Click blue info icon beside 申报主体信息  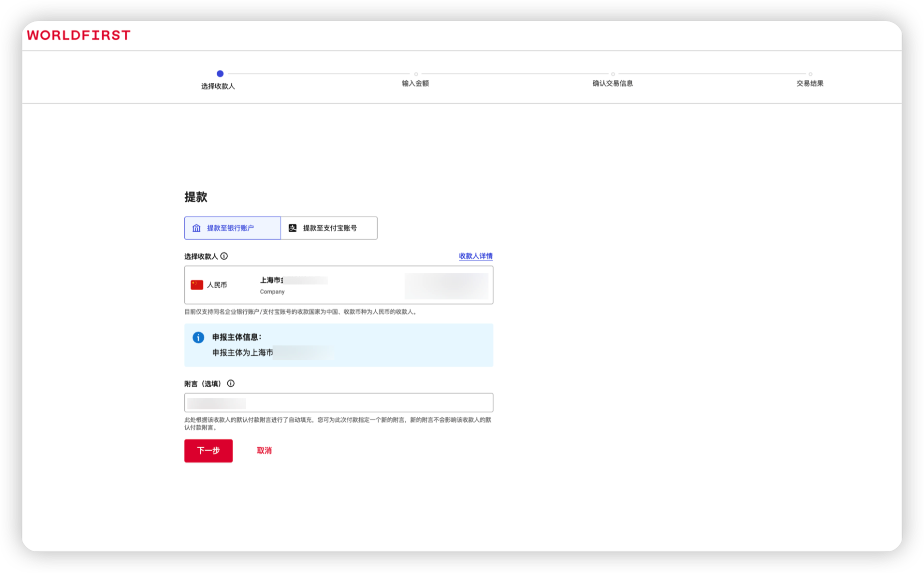[198, 337]
